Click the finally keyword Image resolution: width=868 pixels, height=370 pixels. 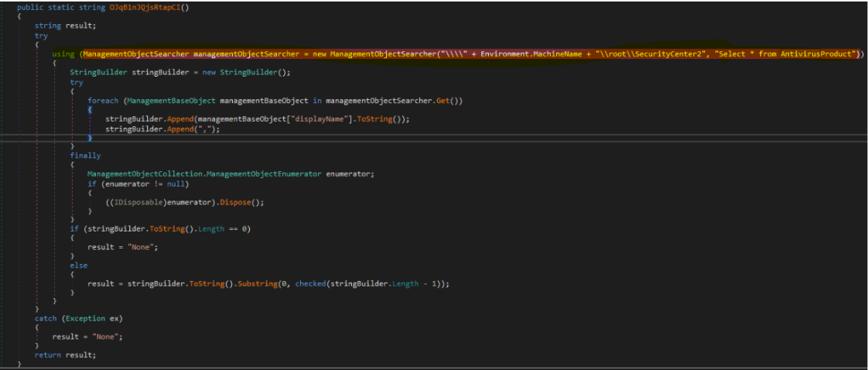(85, 155)
